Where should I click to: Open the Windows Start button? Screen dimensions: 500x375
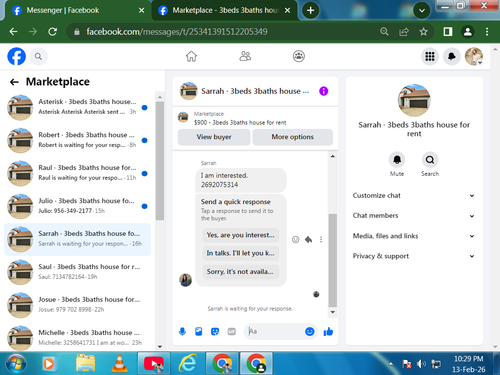coord(15,363)
